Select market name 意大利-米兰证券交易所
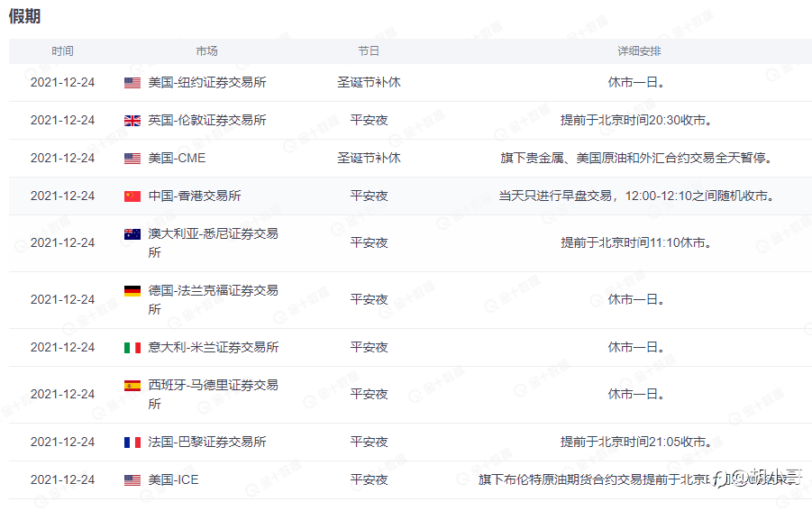This screenshot has height=511, width=812. [214, 347]
